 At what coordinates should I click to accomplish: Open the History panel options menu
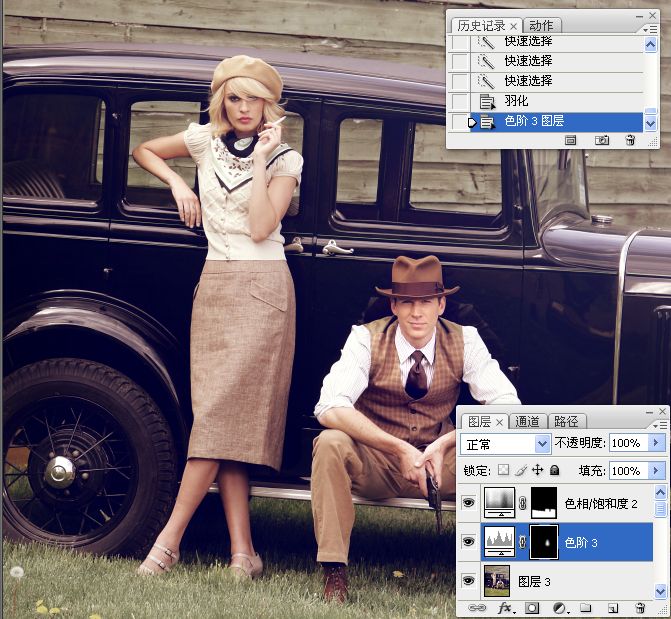point(650,29)
